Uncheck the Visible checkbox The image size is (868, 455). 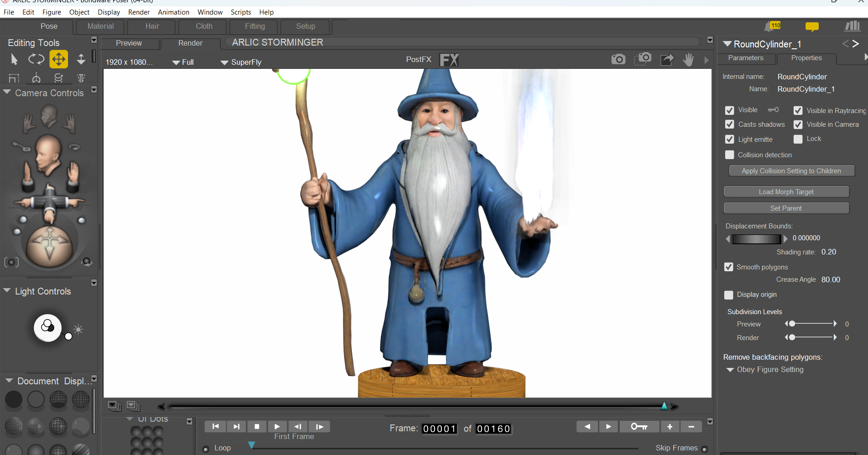point(729,110)
